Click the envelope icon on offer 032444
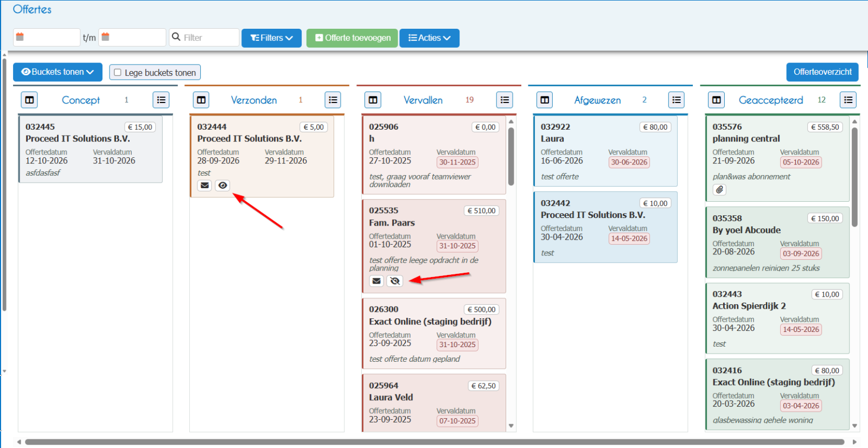868x448 pixels. [205, 185]
